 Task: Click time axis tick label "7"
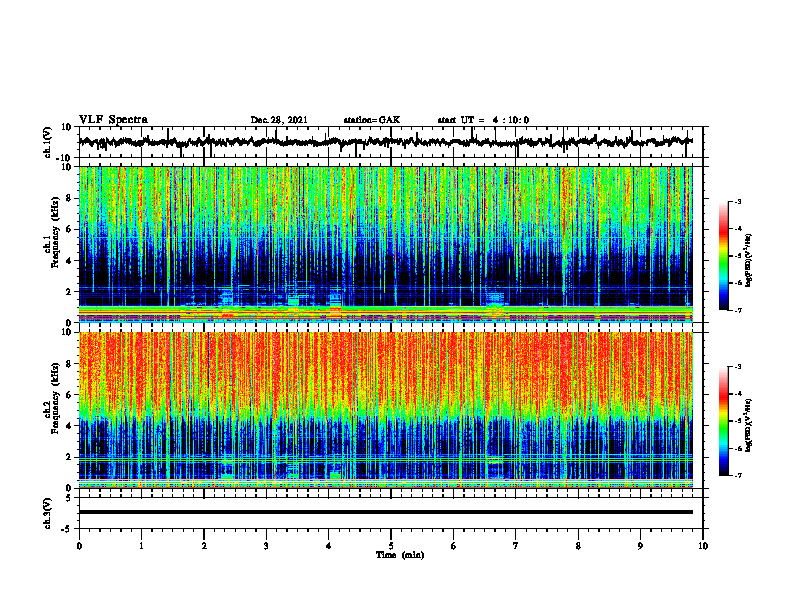(x=516, y=546)
